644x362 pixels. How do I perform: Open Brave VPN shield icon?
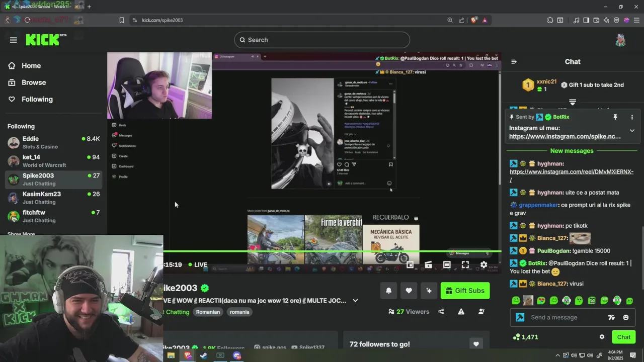tap(616, 20)
